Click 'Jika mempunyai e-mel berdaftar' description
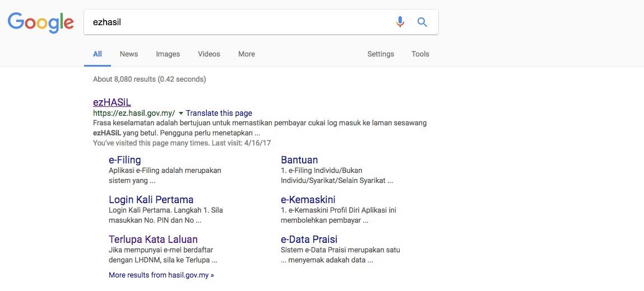 [x=161, y=250]
